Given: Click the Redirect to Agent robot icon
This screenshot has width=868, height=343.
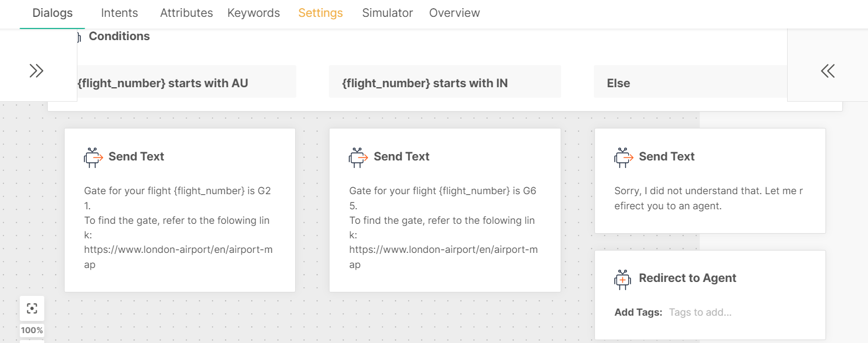Looking at the screenshot, I should 623,278.
